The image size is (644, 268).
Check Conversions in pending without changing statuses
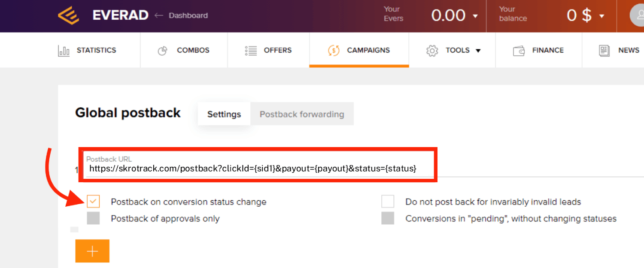coord(388,218)
